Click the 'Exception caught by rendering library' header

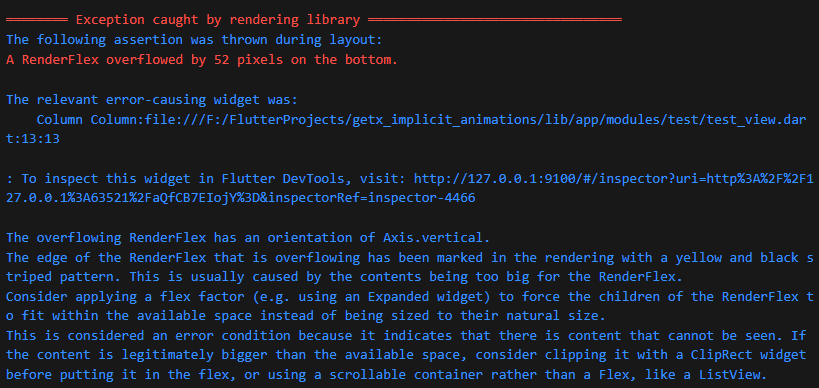(218, 20)
